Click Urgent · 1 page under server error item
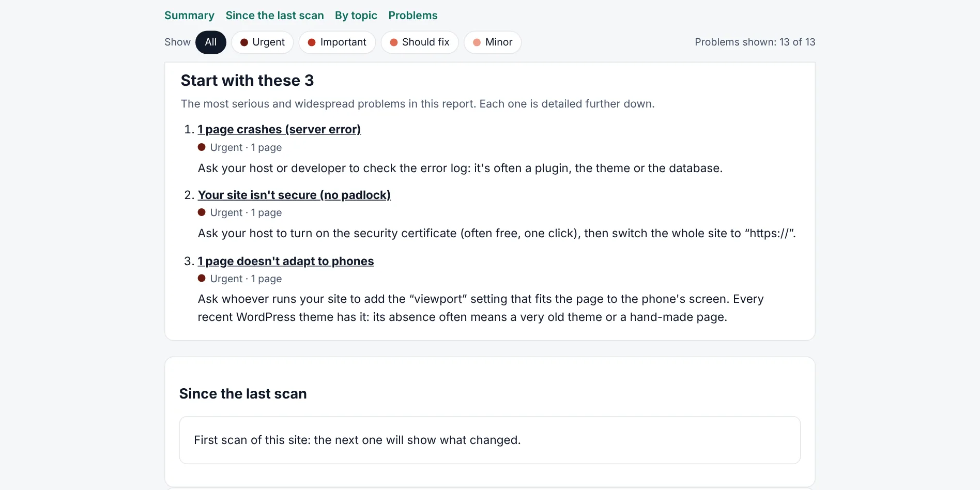The image size is (980, 490). [240, 147]
